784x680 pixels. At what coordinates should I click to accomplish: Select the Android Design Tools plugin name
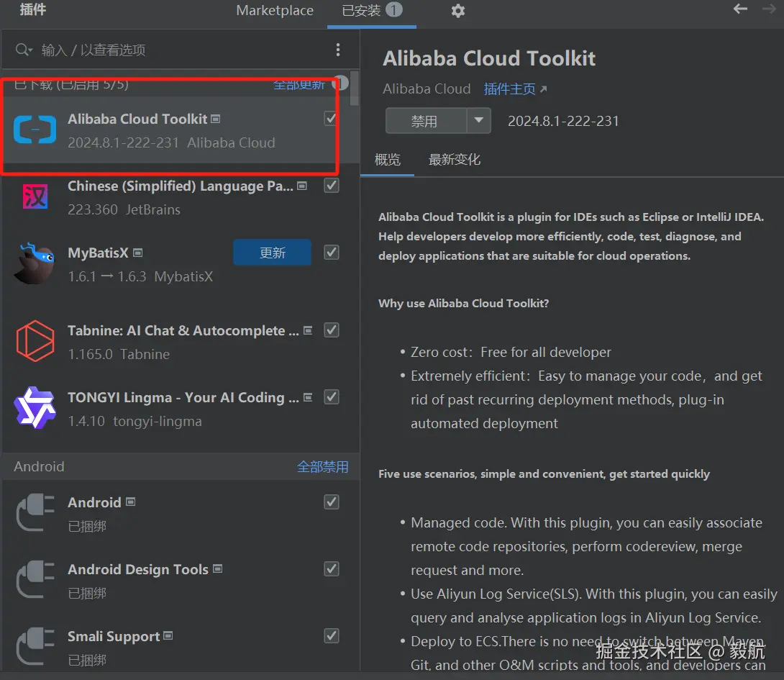coord(138,569)
